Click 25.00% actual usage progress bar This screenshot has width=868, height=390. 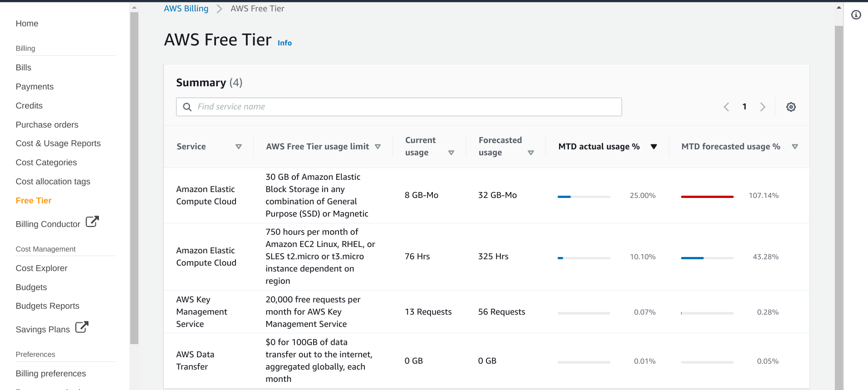[584, 197]
